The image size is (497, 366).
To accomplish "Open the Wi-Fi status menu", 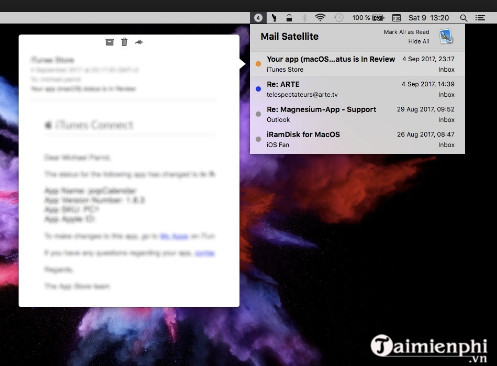I will coord(320,18).
